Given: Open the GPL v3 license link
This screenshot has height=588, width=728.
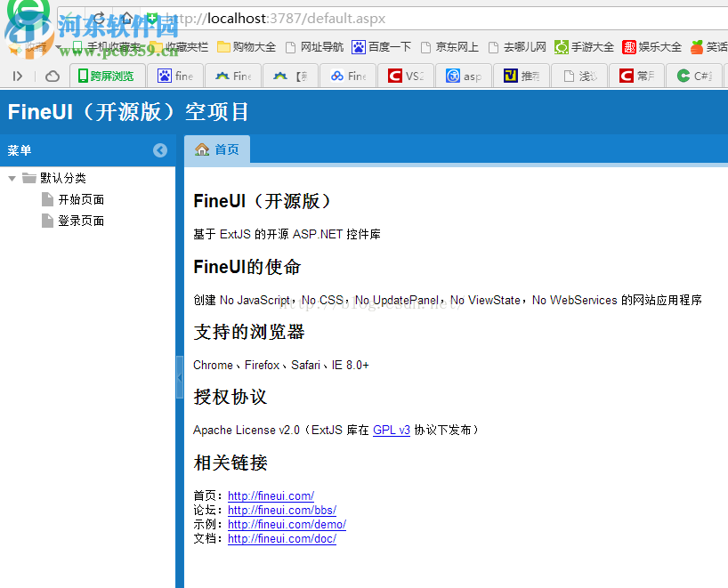Looking at the screenshot, I should 391,430.
